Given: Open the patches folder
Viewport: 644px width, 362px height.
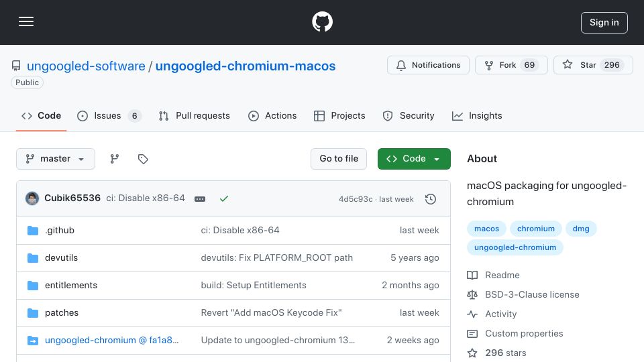Looking at the screenshot, I should click(x=62, y=313).
